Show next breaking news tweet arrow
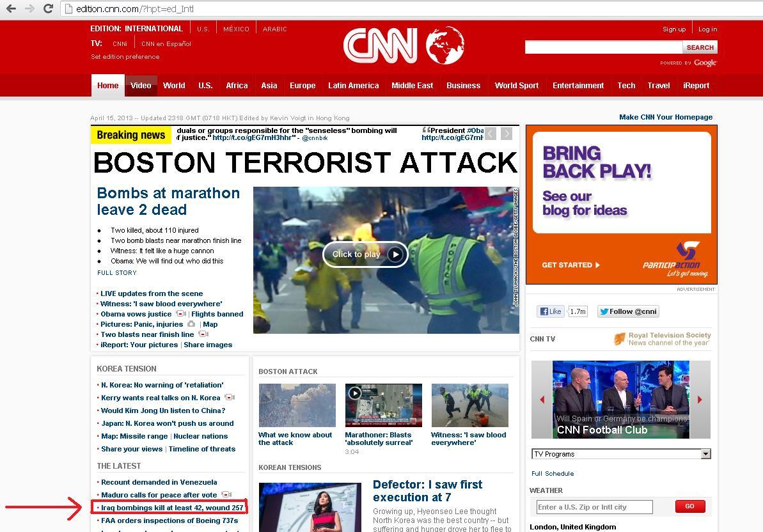763x532 pixels. click(507, 134)
